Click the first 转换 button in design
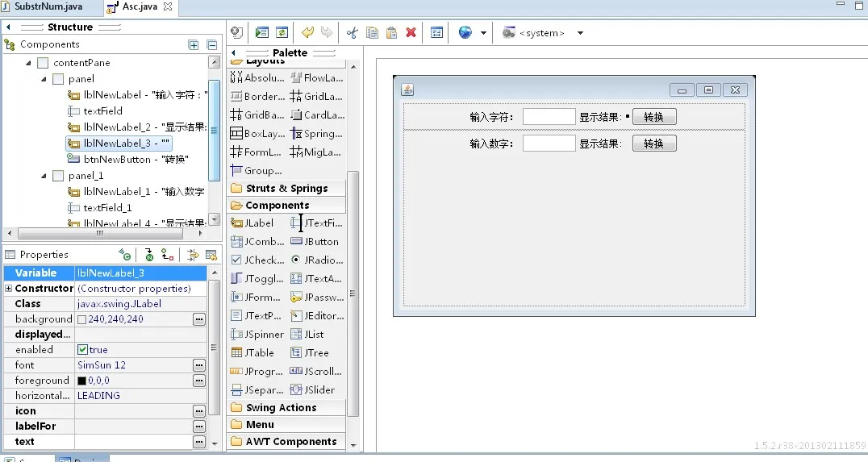868x462 pixels. [653, 117]
